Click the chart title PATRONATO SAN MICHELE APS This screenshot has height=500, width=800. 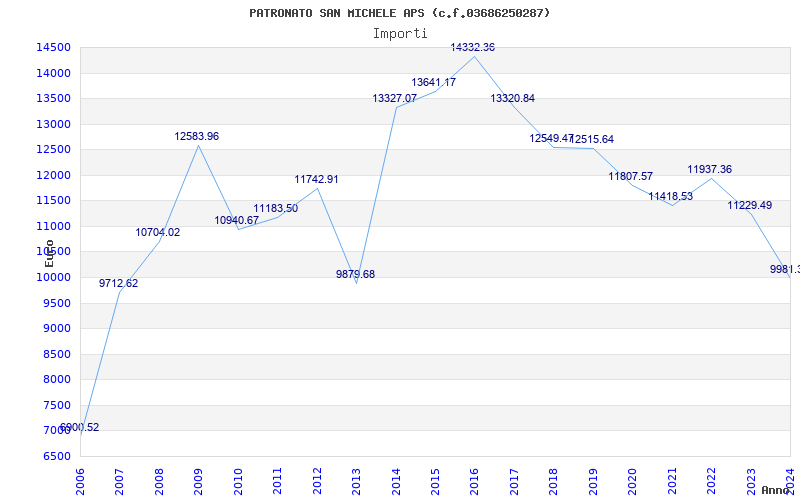pos(399,13)
